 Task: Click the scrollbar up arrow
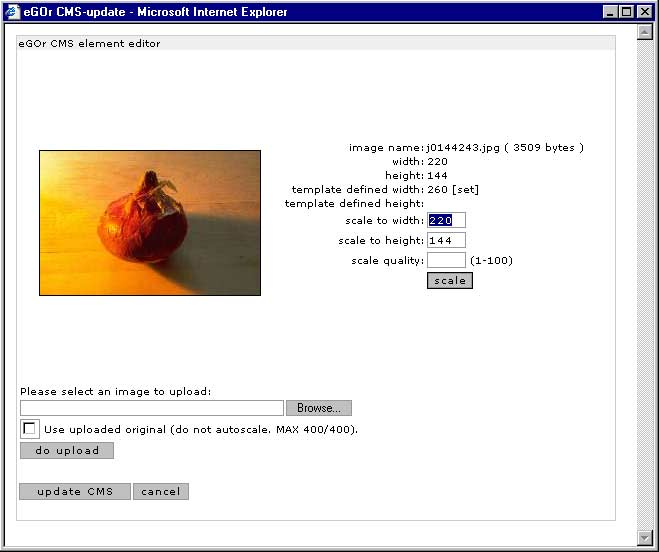coord(646,33)
